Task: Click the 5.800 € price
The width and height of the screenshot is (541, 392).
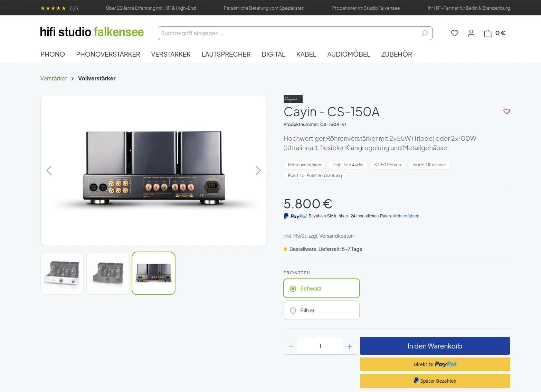Action: tap(308, 204)
